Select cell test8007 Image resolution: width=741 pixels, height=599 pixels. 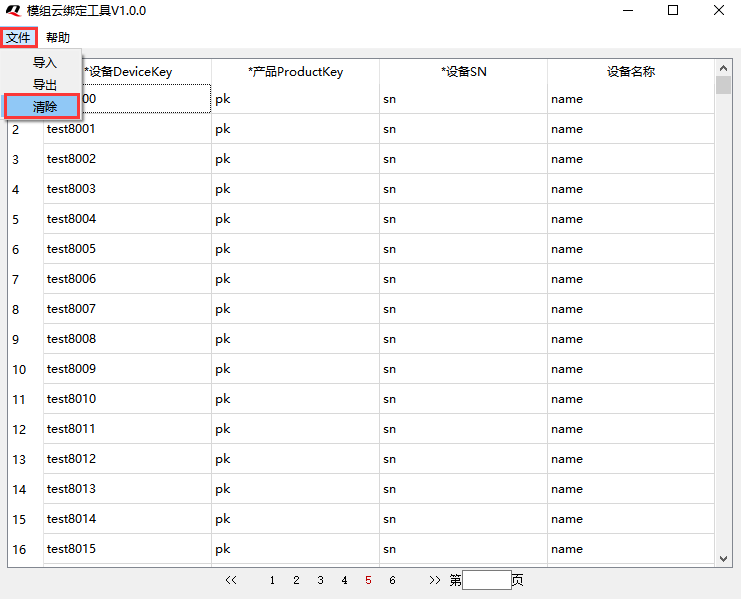click(128, 309)
